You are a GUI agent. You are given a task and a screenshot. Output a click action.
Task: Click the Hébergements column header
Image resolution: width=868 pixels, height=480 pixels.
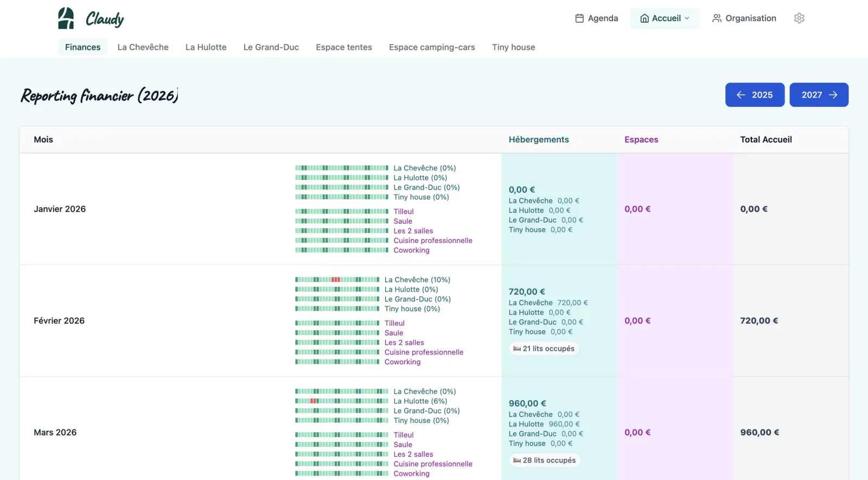539,140
